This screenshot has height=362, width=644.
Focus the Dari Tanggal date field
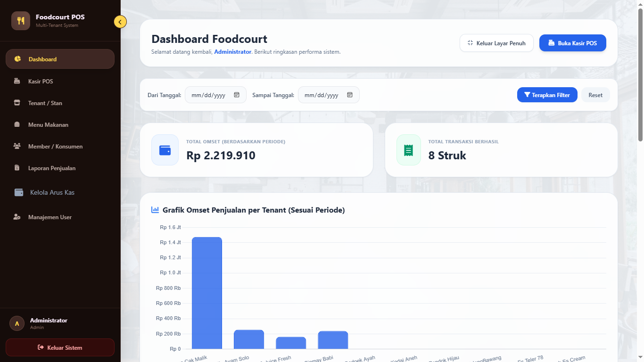click(215, 95)
